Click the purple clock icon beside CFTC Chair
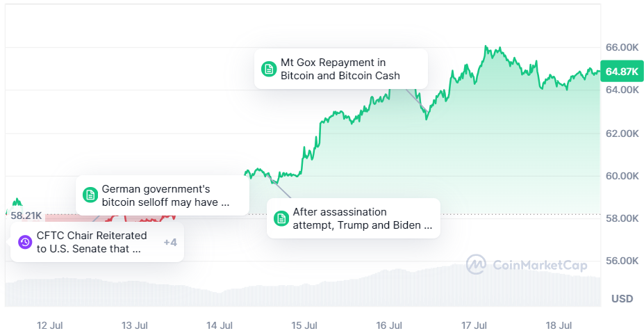Screen dimensions: 644x333 [25, 242]
